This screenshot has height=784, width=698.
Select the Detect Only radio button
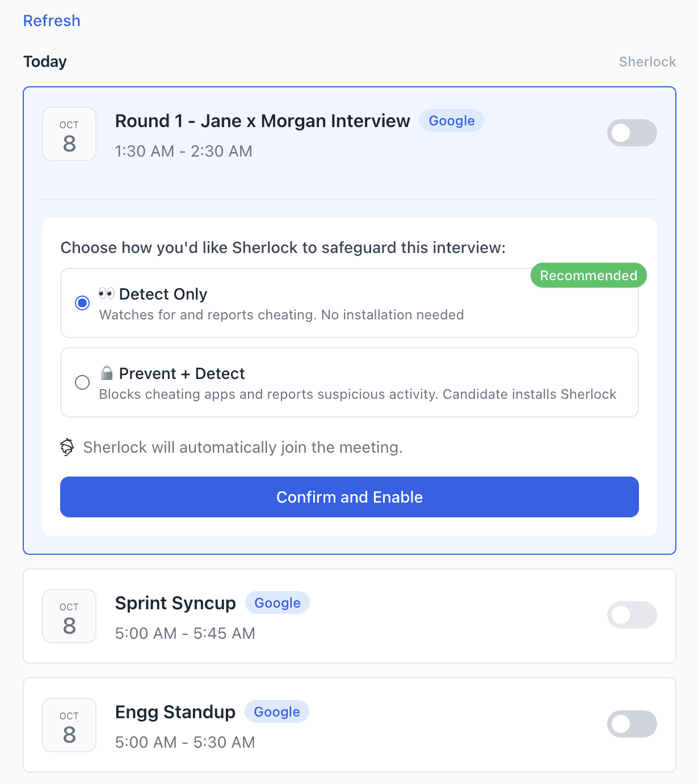[x=82, y=303]
